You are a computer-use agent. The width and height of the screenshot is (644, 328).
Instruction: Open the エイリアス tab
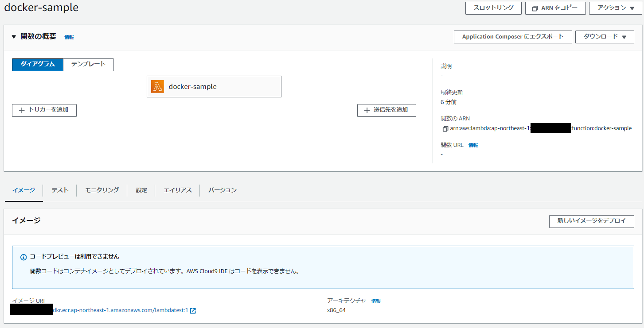click(x=177, y=190)
